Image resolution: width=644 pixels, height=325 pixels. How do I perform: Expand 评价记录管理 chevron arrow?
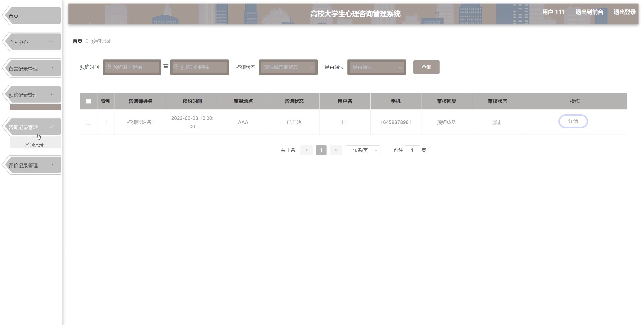(52, 165)
